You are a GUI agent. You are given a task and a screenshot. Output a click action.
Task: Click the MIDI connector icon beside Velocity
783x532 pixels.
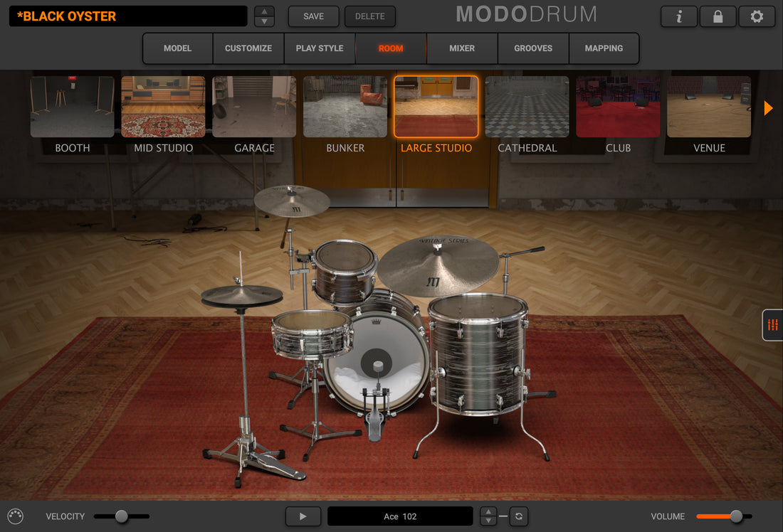click(x=16, y=516)
